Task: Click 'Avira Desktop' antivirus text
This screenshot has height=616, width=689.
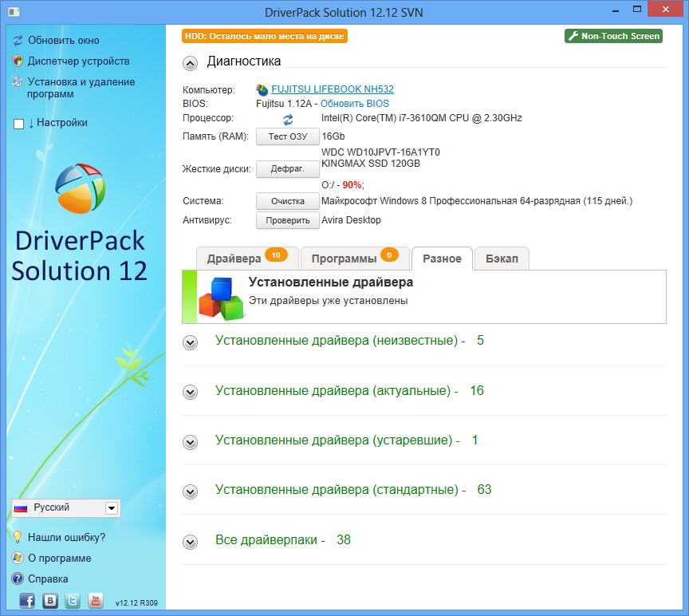Action: pos(351,220)
